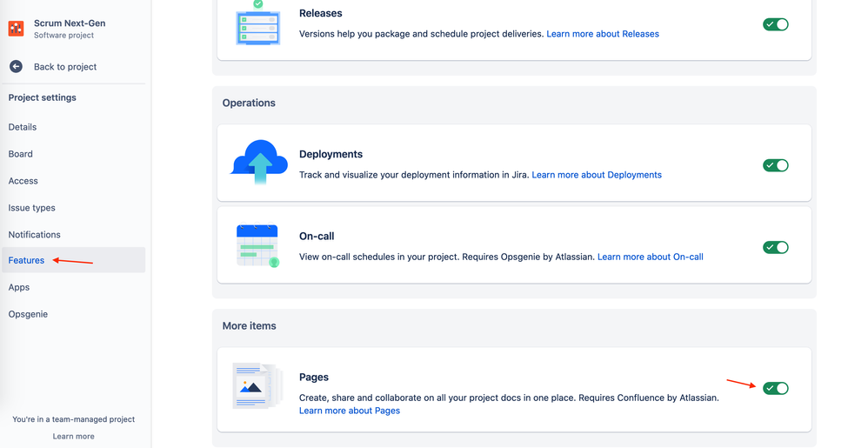Click the Pages card title

[x=314, y=378]
